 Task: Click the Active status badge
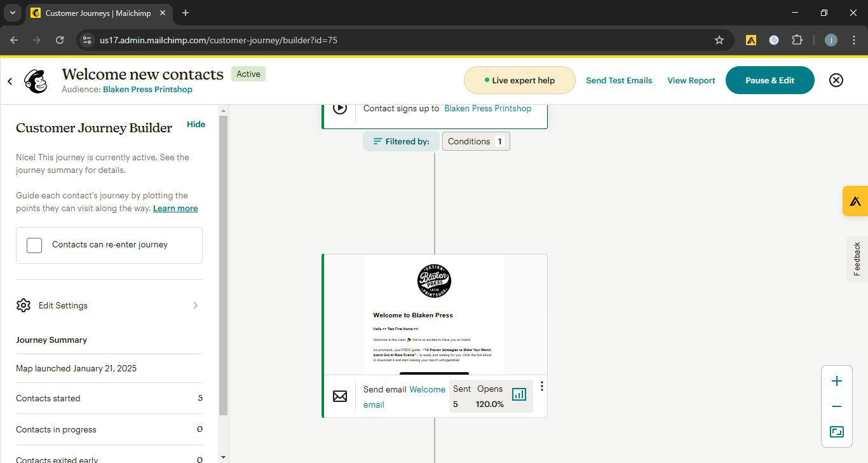point(248,74)
